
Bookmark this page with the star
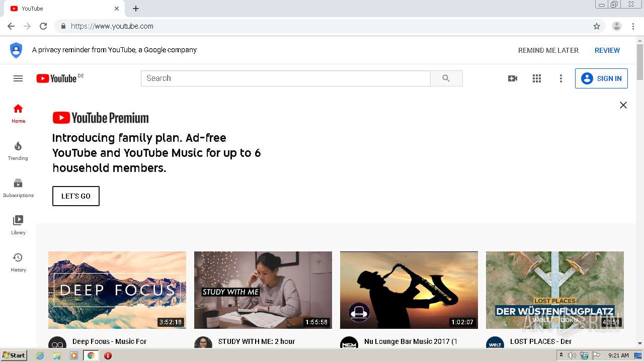tap(597, 26)
